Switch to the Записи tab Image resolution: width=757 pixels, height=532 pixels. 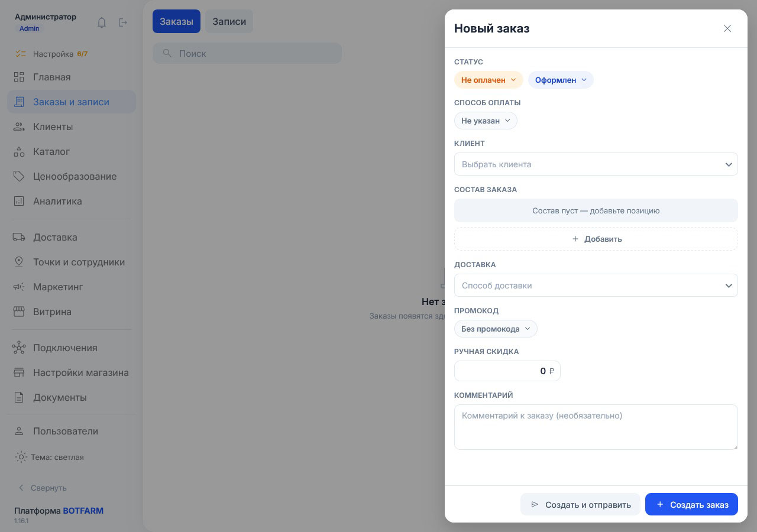click(229, 21)
